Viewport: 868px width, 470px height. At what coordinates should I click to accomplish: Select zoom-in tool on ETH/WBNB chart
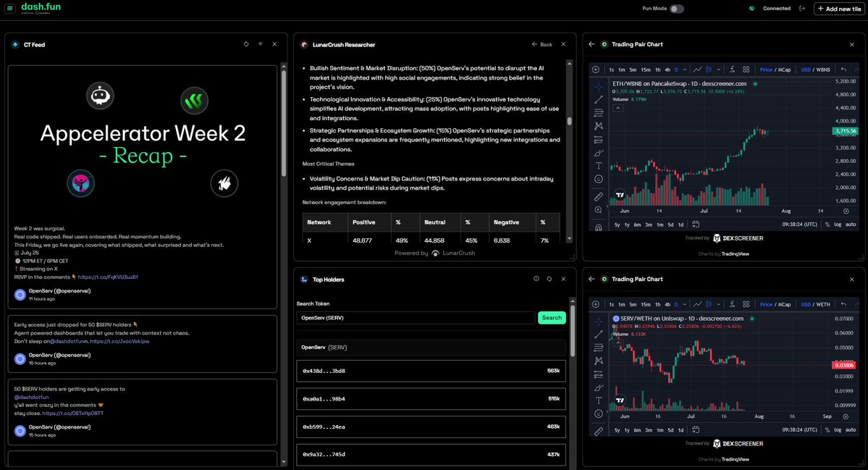(x=599, y=210)
